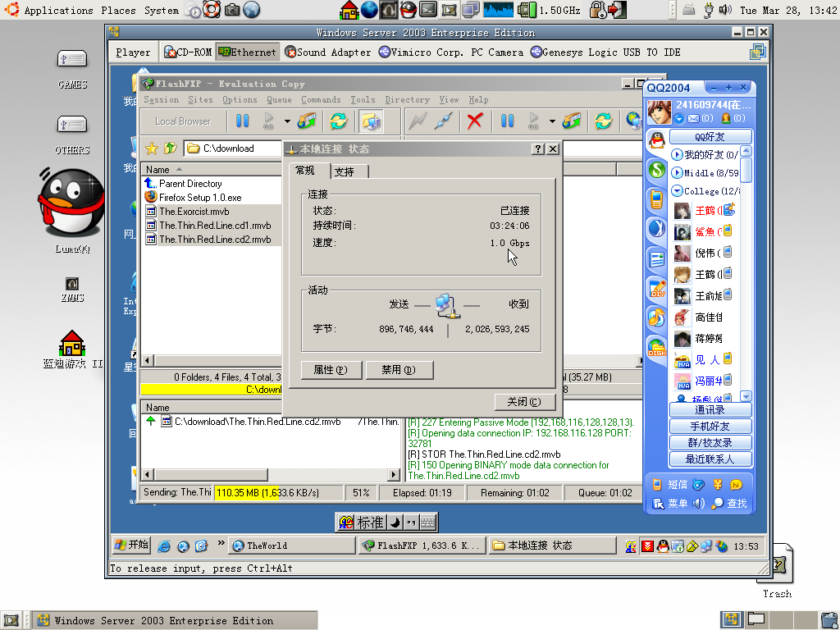
Task: Click the yellow star Bookmarks icon
Action: [152, 148]
